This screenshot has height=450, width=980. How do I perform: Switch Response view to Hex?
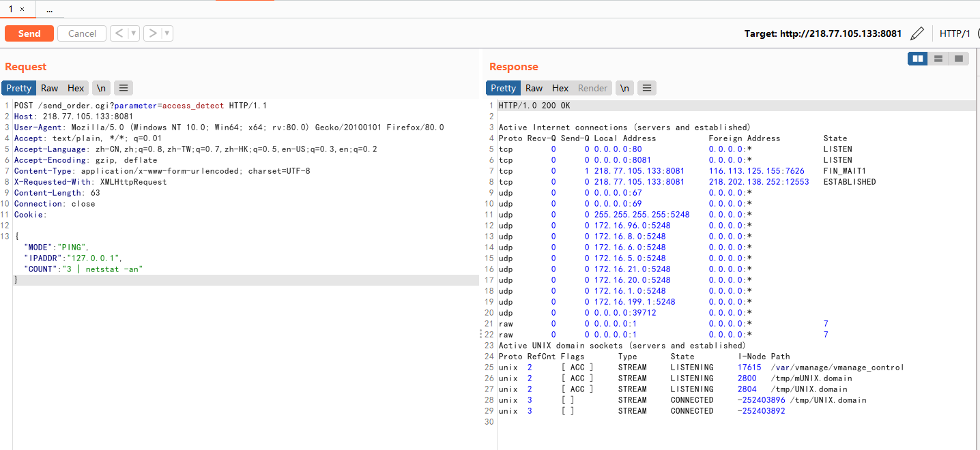(x=560, y=88)
